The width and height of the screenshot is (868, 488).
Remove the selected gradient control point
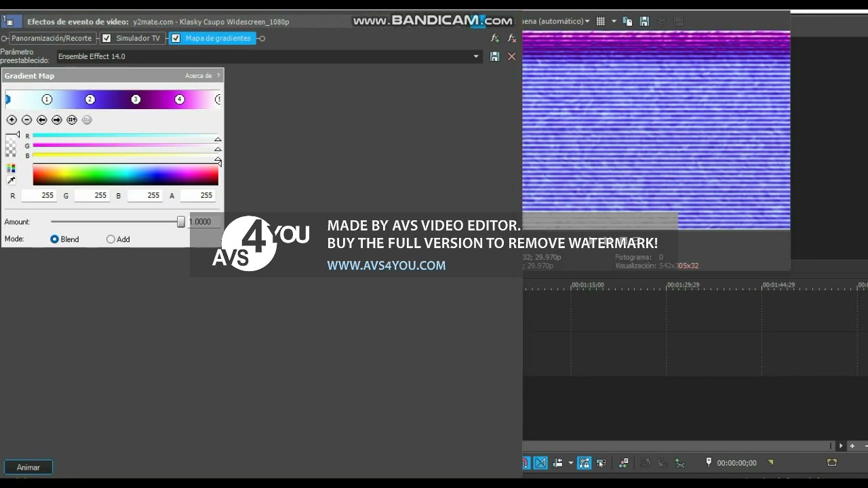(x=26, y=120)
